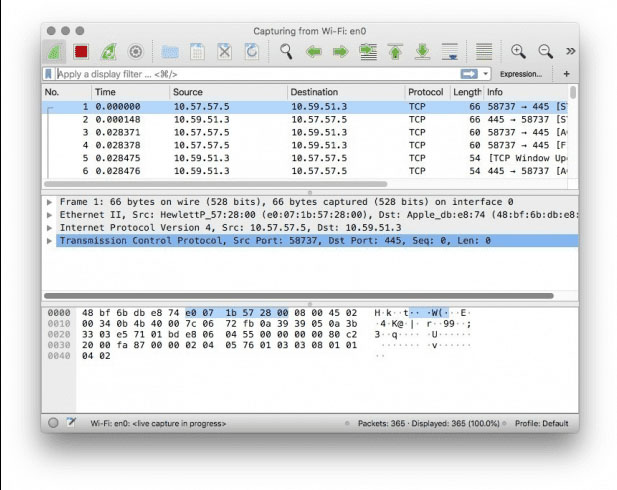Screen dimensions: 617x490
Task: Sort by the Protocol column header
Action: 426,92
